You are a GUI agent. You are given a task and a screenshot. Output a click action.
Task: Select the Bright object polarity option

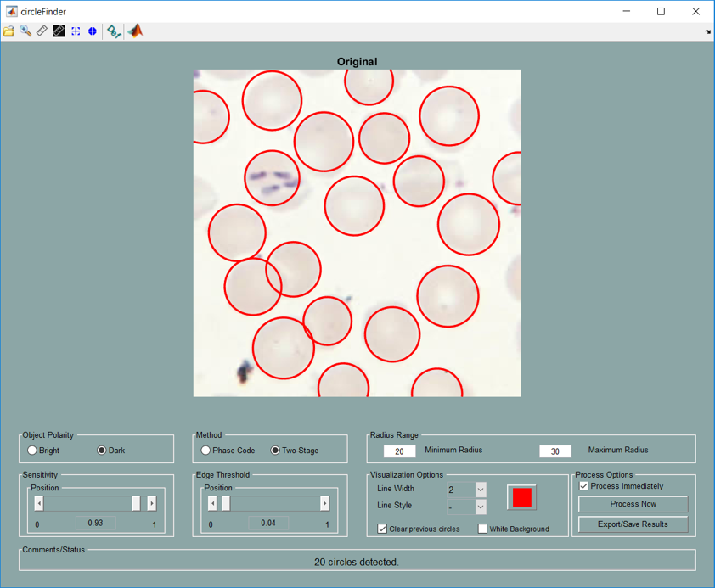tap(32, 451)
